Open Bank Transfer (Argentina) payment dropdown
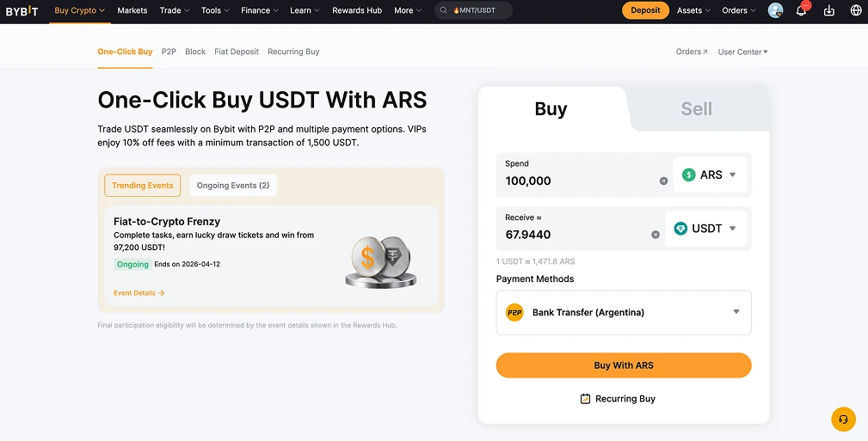 click(x=624, y=313)
